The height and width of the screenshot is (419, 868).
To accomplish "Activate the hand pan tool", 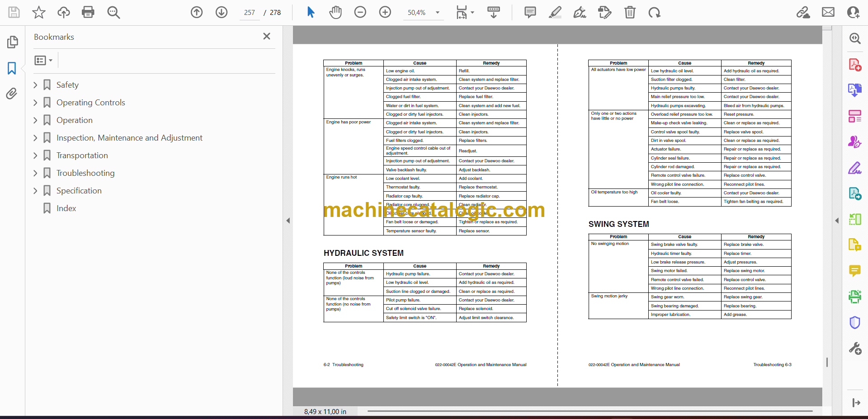I will (335, 12).
